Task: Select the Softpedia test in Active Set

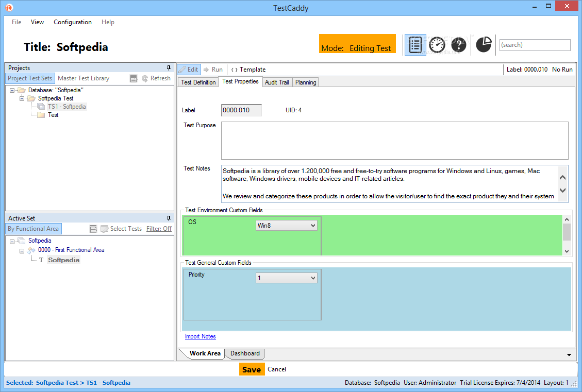Action: (x=64, y=260)
